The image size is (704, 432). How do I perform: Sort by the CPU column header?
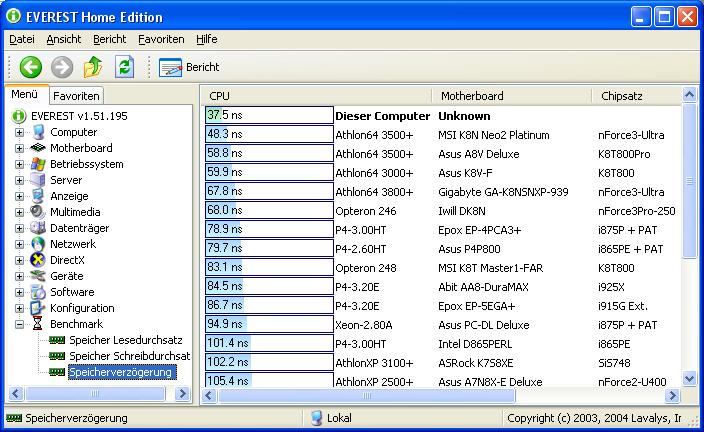(316, 96)
